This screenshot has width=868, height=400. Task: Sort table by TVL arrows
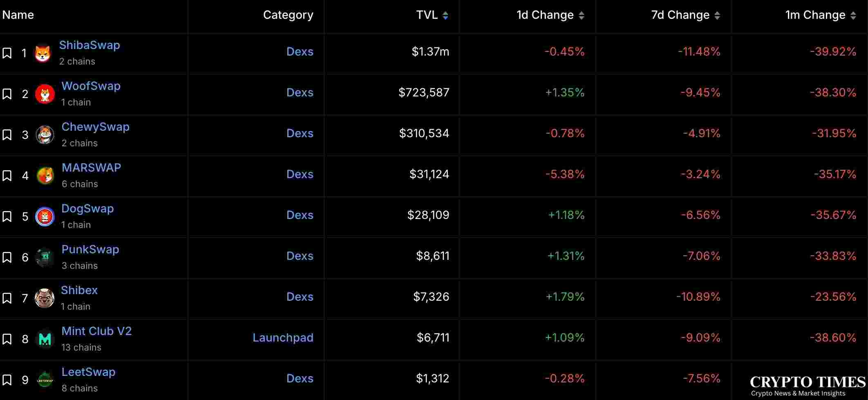445,16
